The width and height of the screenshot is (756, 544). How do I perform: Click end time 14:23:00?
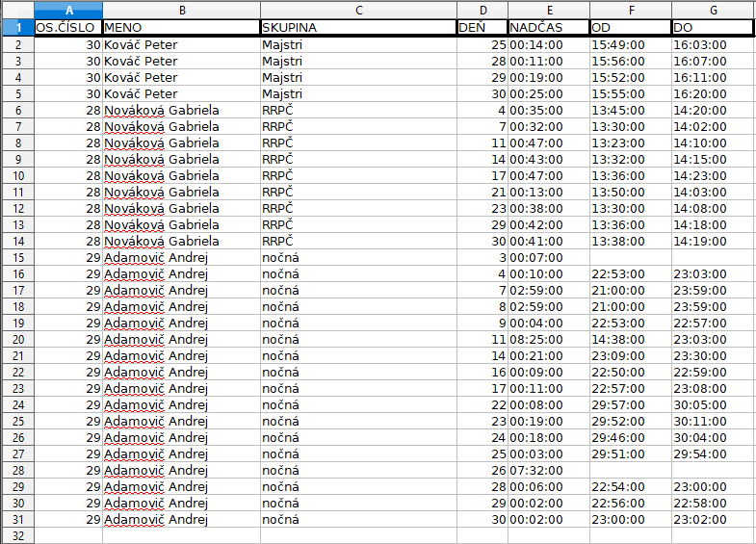pos(714,176)
